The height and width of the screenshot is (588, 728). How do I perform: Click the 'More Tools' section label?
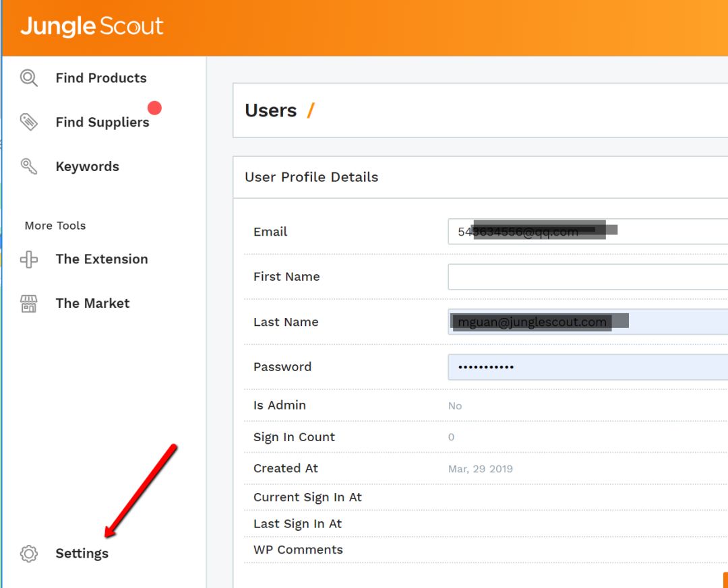point(55,226)
